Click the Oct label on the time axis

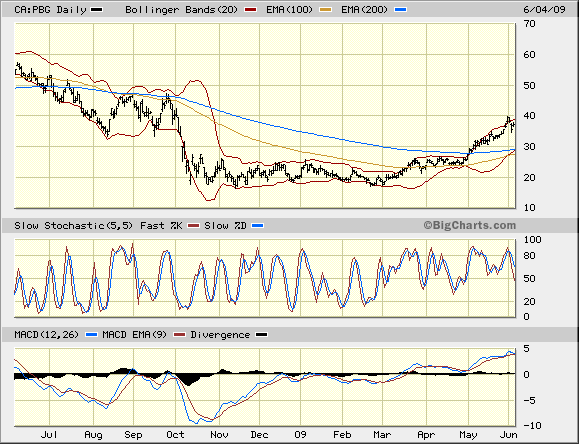pos(175,434)
